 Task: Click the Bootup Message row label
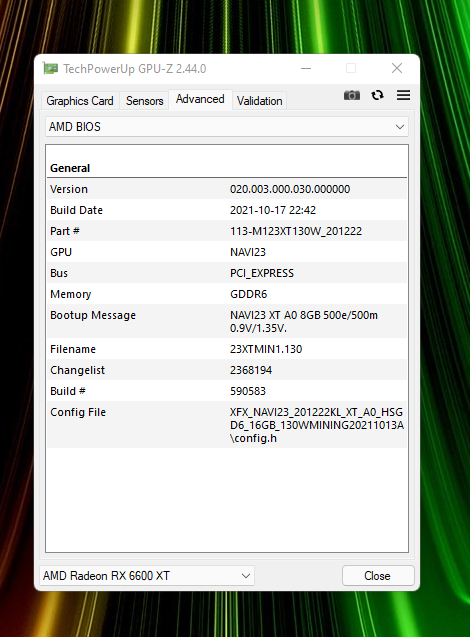(93, 315)
